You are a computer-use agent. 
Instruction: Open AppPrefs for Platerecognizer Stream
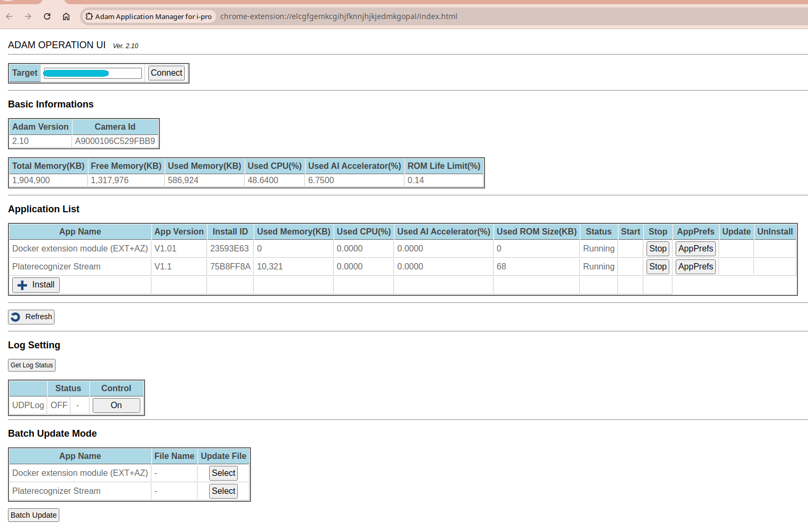point(695,267)
